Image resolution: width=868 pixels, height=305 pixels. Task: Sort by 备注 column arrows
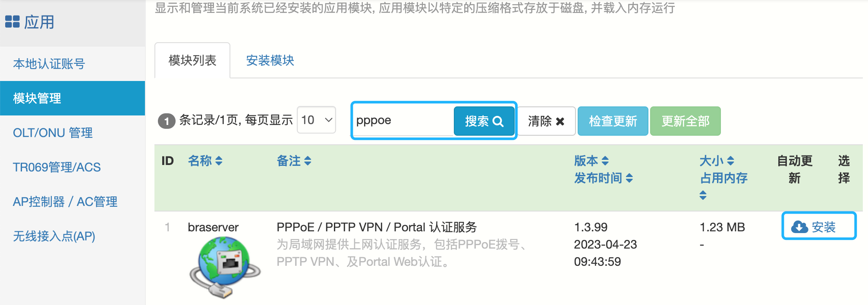308,161
